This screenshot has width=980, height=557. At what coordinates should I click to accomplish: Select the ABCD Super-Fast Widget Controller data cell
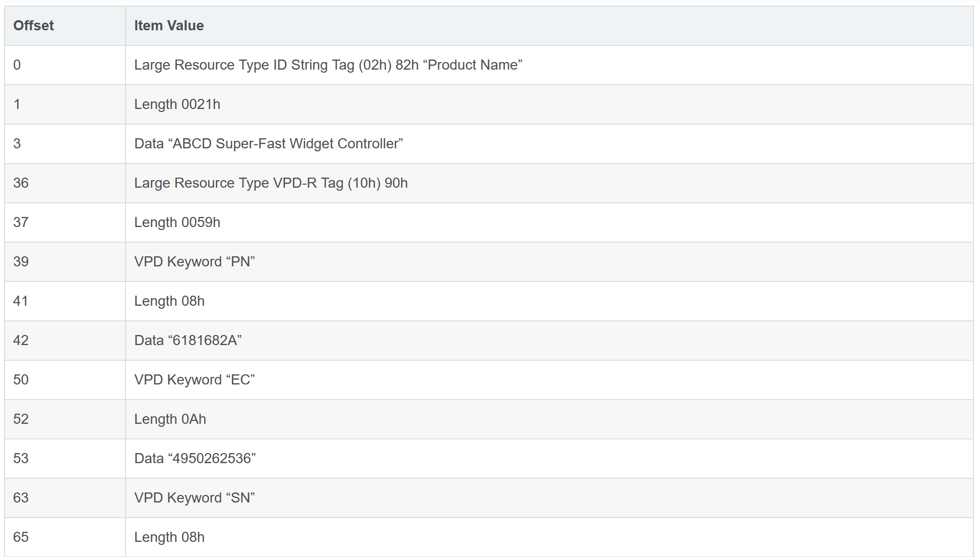click(x=268, y=144)
